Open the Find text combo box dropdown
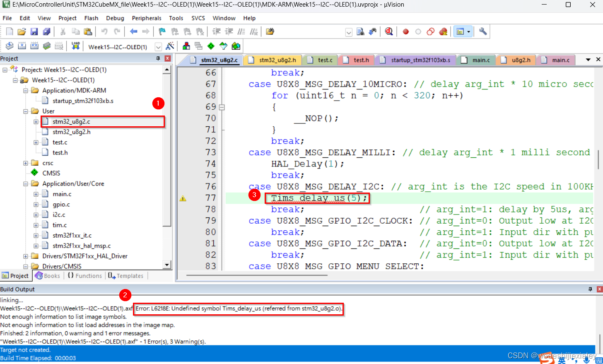Screen dimensions: 603x364 point(349,32)
